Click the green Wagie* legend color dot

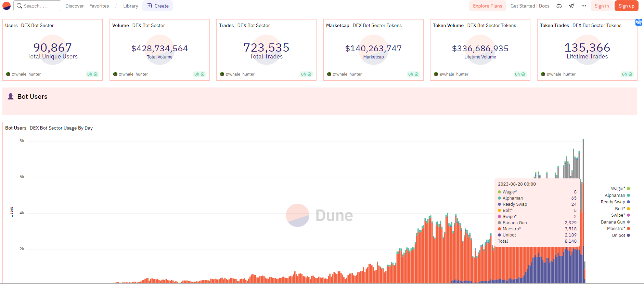[628, 189]
